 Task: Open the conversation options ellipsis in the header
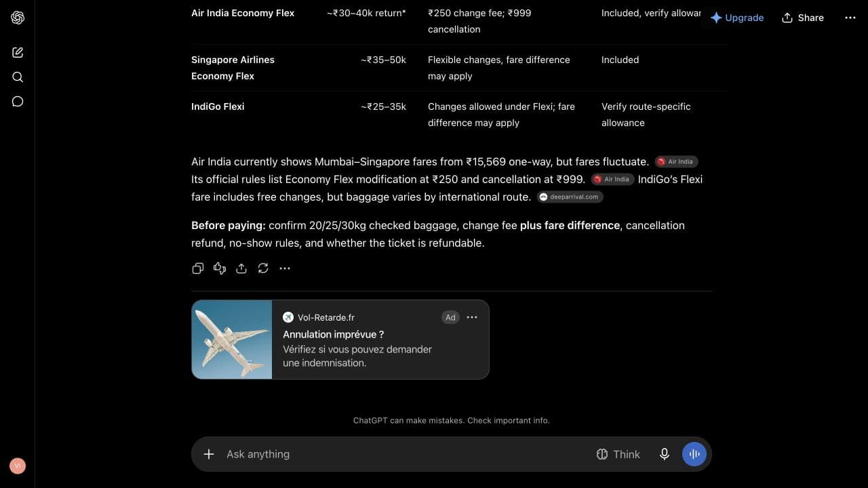coord(850,18)
